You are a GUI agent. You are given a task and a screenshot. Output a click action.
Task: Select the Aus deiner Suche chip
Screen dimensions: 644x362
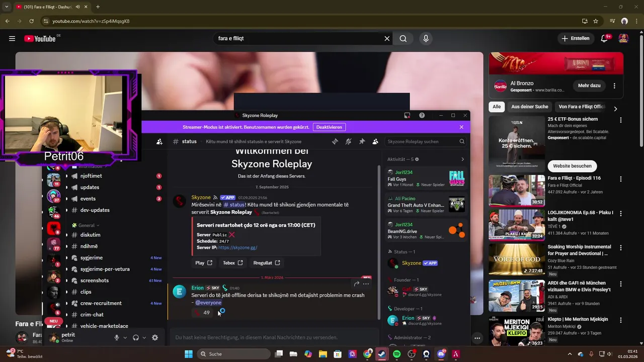point(530,107)
